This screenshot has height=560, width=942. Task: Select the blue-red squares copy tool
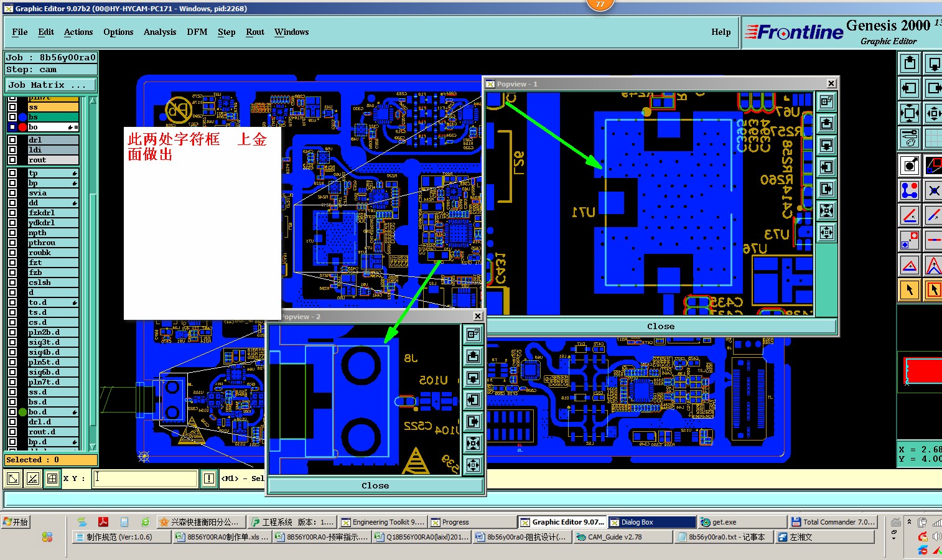tap(910, 240)
